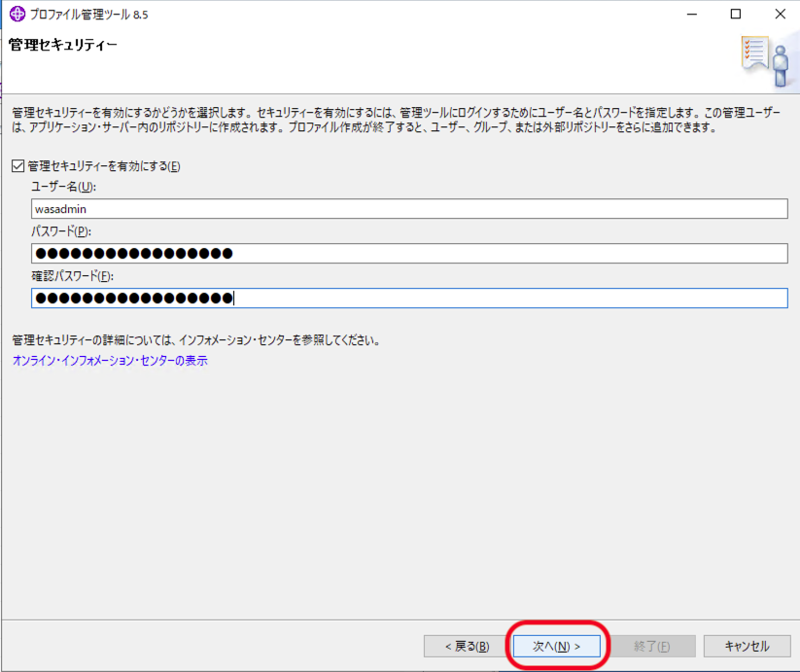800x672 pixels.
Task: Click the ユーザー名(U) label
Action: point(64,187)
